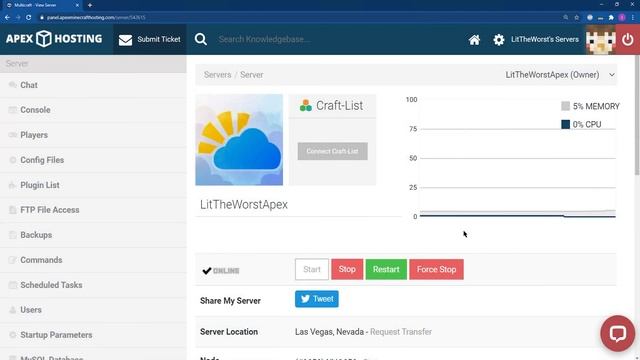Screen dimensions: 640x360
Task: Open Commands in the sidebar
Action: click(93, 260)
